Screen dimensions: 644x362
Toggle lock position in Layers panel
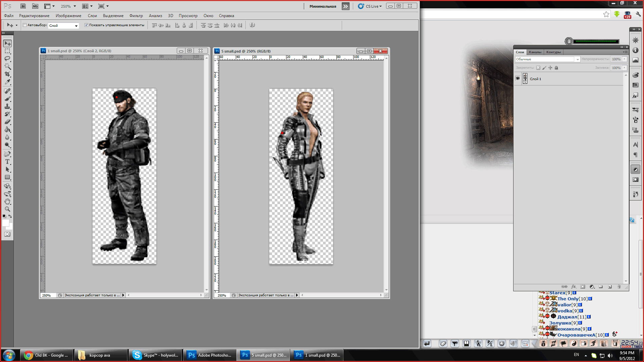(550, 68)
